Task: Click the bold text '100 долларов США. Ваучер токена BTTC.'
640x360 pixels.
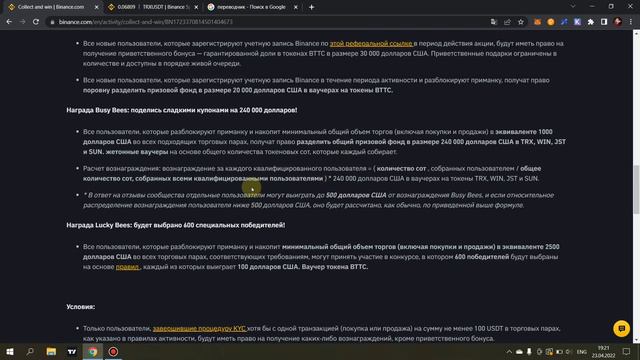Action: pos(303,267)
